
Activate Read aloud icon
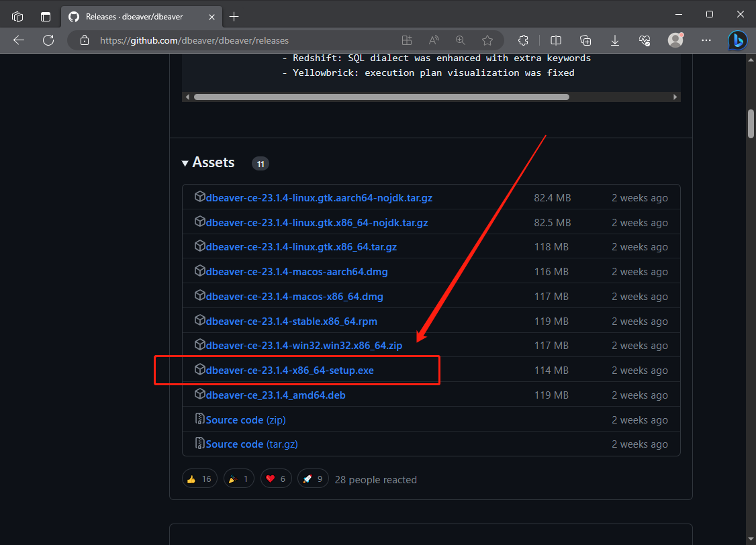(434, 40)
